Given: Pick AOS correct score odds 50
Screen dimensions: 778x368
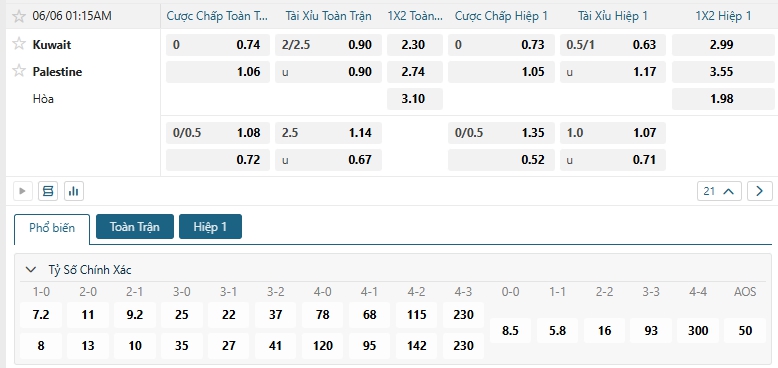Looking at the screenshot, I should (x=745, y=330).
